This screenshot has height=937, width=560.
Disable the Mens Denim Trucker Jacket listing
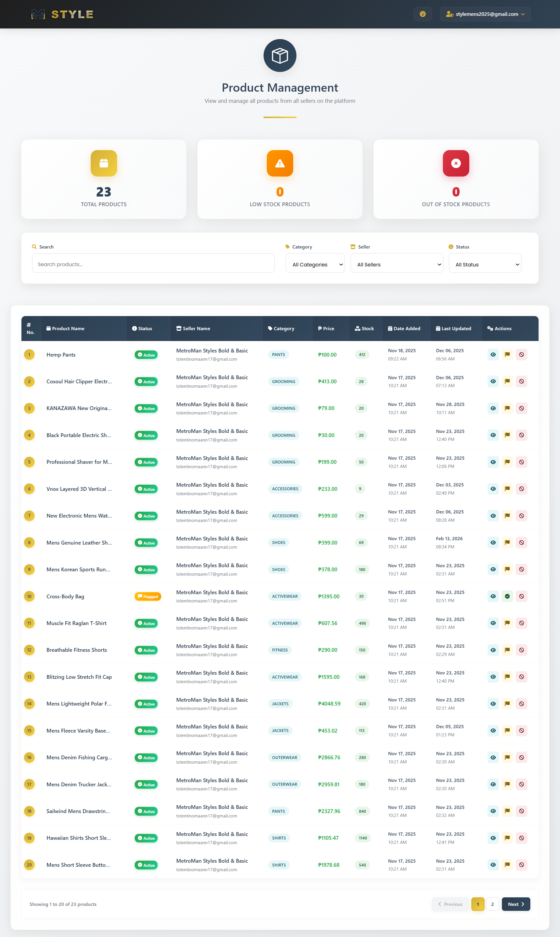click(522, 785)
